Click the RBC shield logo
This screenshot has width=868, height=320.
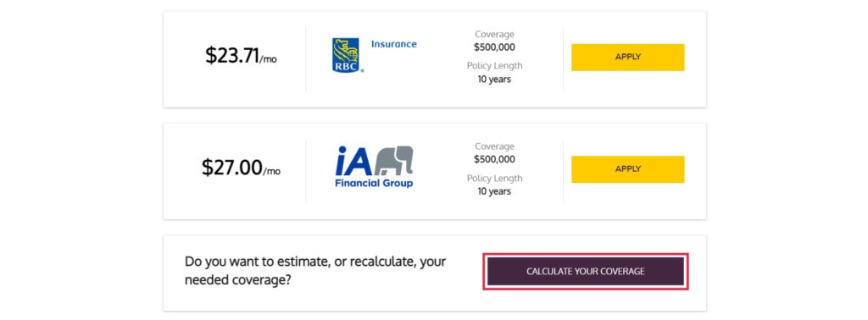pyautogui.click(x=346, y=55)
